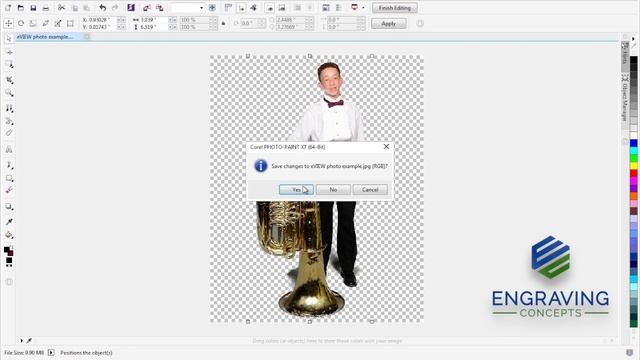
Task: Toggle the maintain ratio lock icon
Action: [223, 24]
